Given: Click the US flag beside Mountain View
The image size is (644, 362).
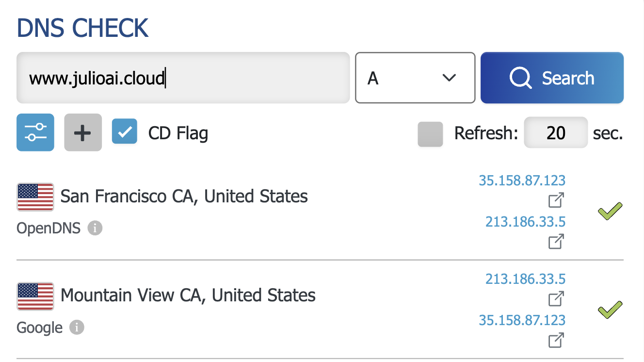Looking at the screenshot, I should click(x=35, y=296).
